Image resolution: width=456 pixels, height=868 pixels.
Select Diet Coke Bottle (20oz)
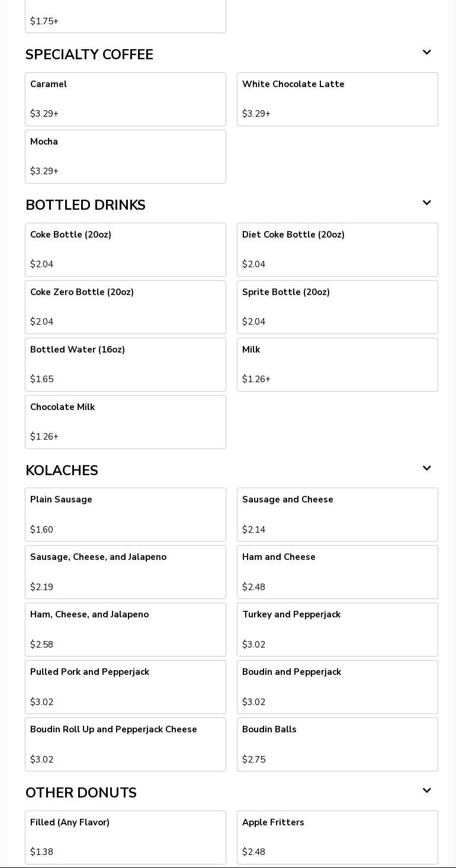tap(338, 249)
